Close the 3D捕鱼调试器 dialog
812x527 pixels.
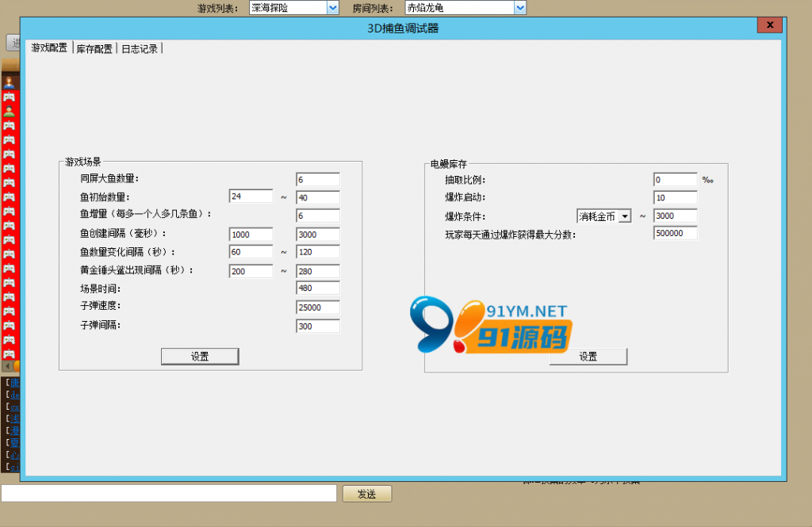(770, 25)
